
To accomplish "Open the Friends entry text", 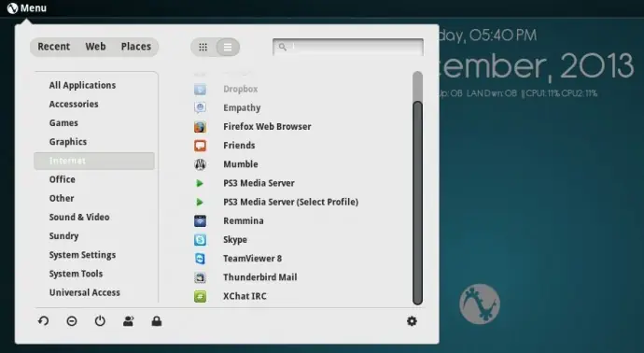I will click(239, 146).
